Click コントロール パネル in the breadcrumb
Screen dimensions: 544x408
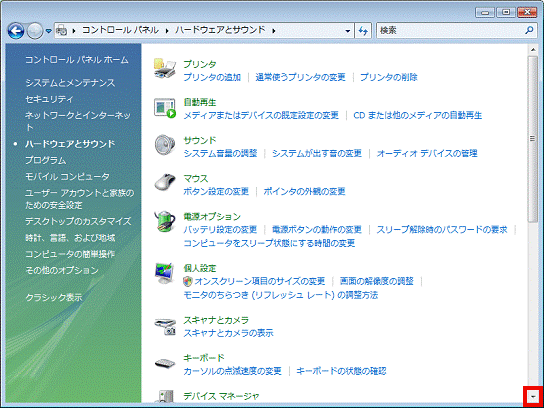coord(120,30)
